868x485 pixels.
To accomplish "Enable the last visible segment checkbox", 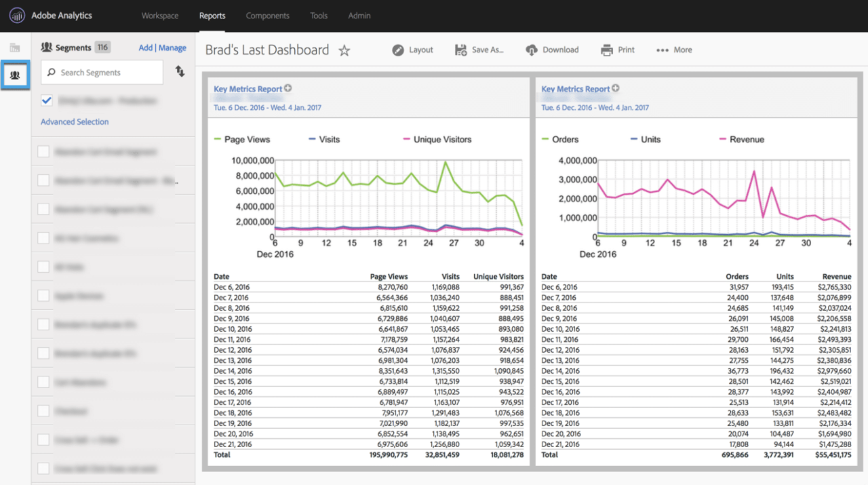I will pyautogui.click(x=42, y=469).
